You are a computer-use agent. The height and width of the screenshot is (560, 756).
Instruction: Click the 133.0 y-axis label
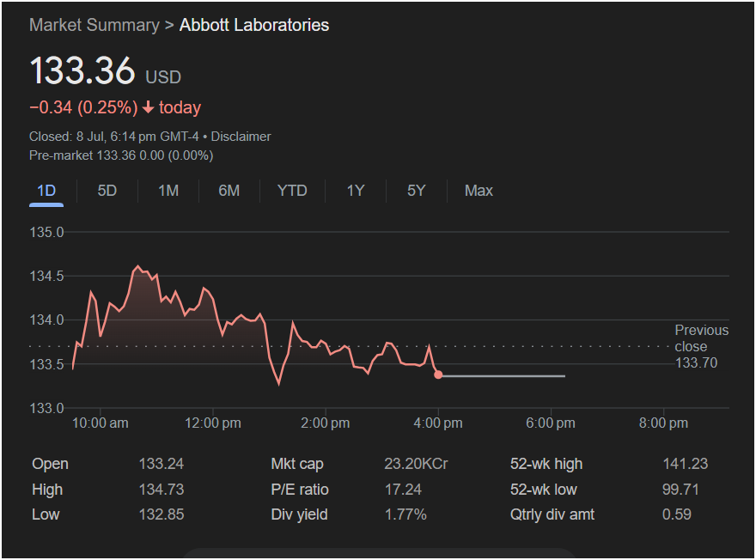(x=46, y=408)
